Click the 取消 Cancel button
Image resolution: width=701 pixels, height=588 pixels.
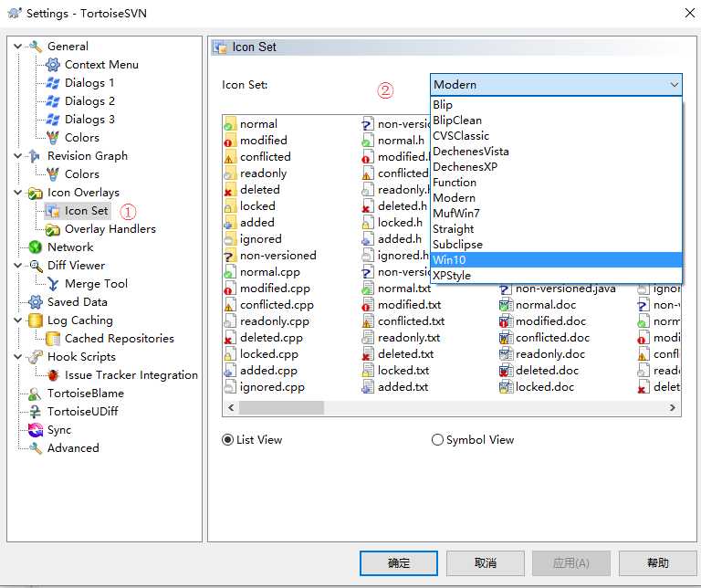[485, 563]
